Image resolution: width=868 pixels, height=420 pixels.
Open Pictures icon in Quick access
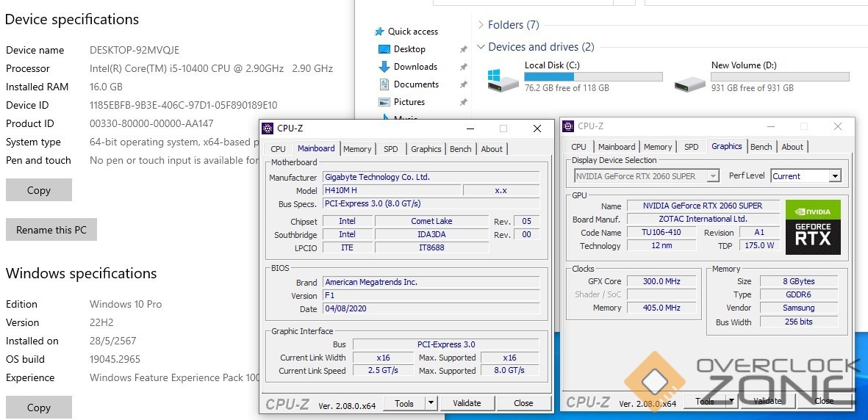click(384, 102)
